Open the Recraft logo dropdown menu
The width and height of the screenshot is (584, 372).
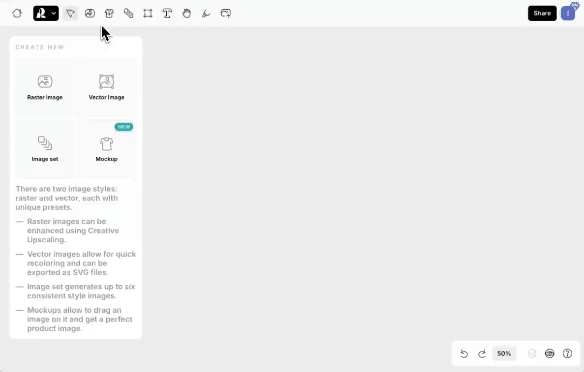46,13
